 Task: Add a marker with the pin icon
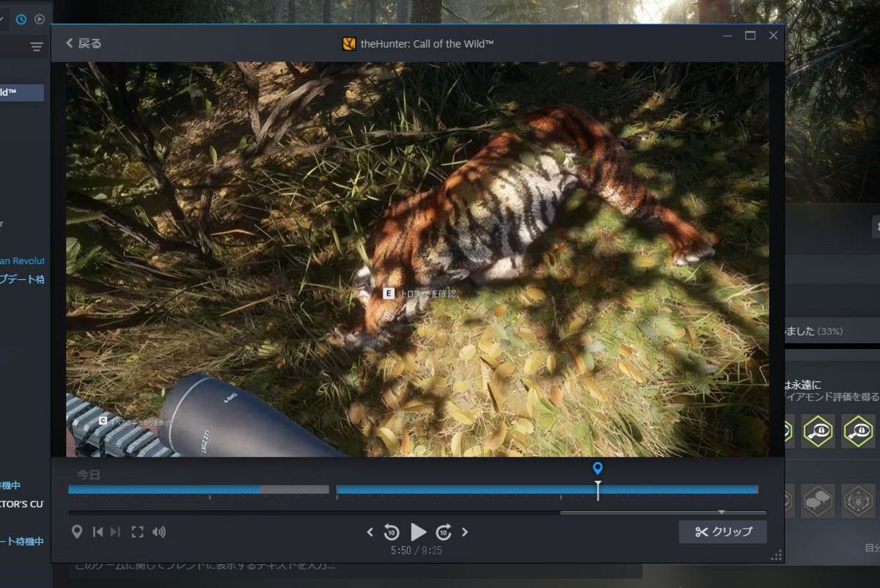click(76, 532)
